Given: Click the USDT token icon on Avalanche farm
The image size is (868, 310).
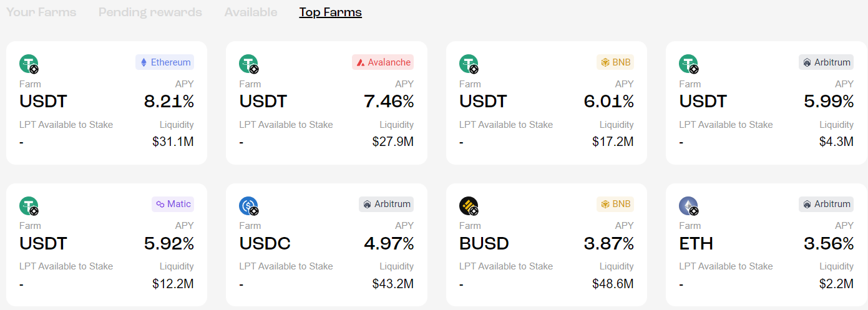Looking at the screenshot, I should pos(248,64).
